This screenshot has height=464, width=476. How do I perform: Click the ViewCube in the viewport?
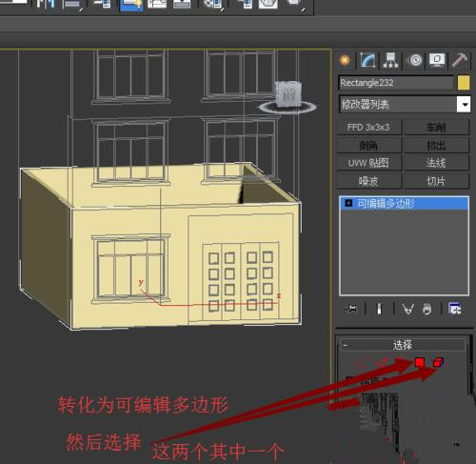click(288, 93)
